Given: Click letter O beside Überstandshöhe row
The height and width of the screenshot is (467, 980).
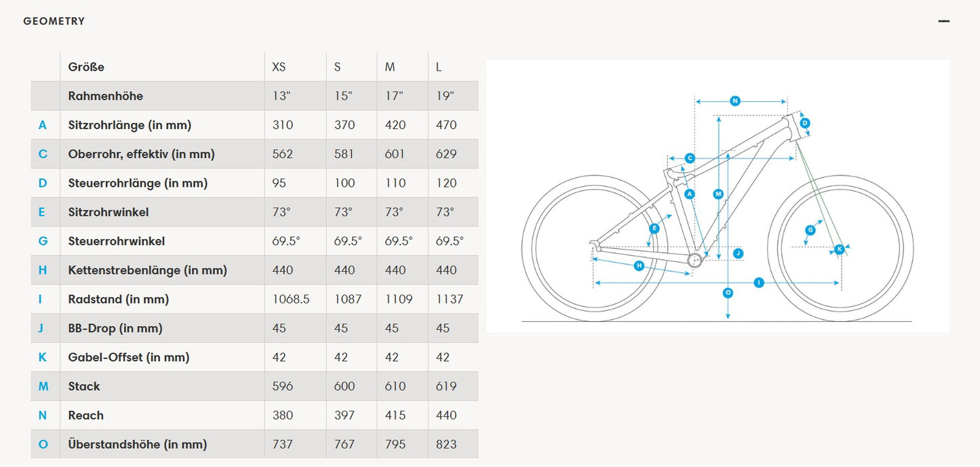Looking at the screenshot, I should (43, 445).
